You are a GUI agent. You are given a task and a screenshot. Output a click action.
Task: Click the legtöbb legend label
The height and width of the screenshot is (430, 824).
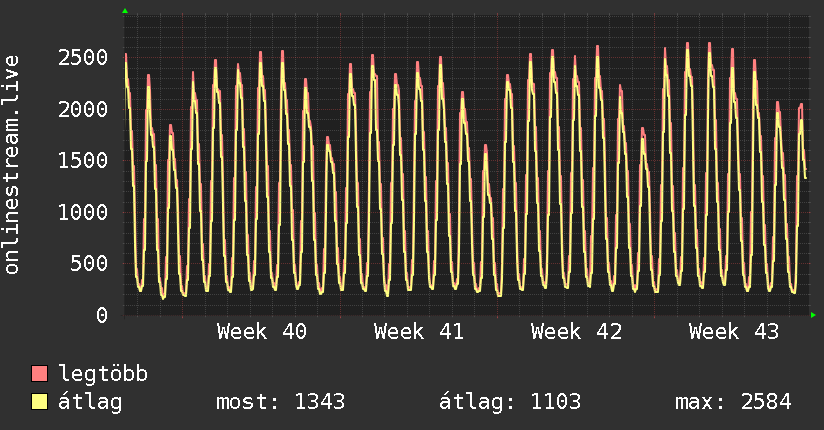[x=103, y=374]
